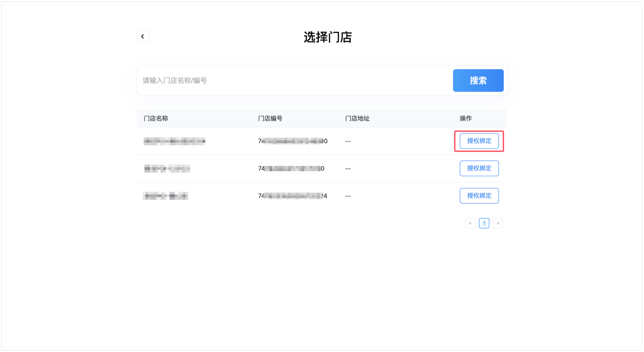
Task: Click the store name in the second row
Action: pyautogui.click(x=166, y=168)
